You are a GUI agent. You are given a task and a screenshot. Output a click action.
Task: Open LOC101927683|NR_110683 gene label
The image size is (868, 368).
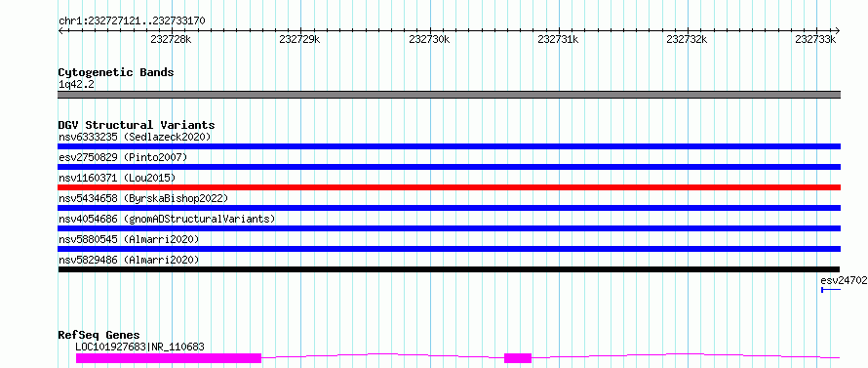point(140,347)
